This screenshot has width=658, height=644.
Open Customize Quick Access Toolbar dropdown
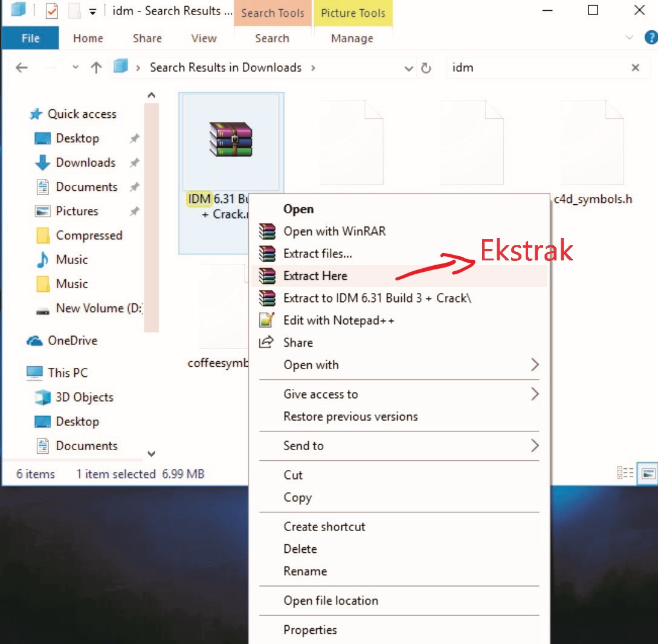[x=92, y=12]
